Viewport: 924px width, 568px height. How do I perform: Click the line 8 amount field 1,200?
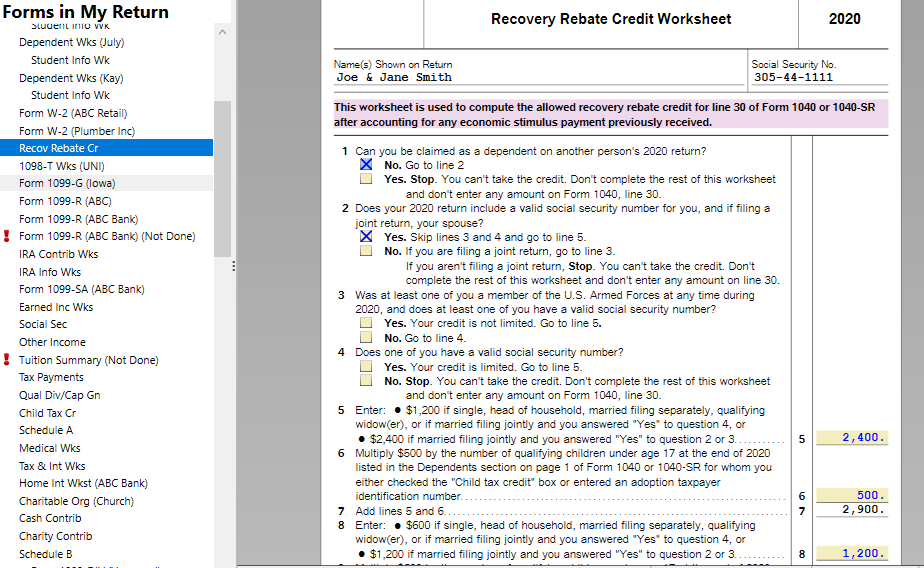[852, 553]
